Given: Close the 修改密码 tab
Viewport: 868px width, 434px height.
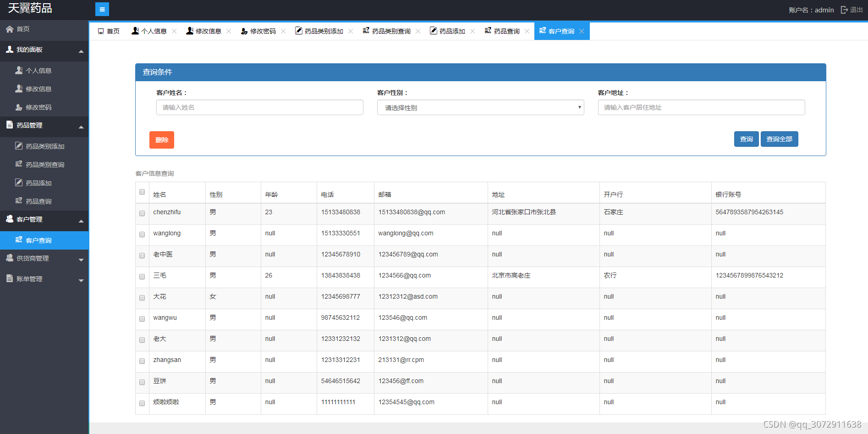Looking at the screenshot, I should tap(283, 31).
